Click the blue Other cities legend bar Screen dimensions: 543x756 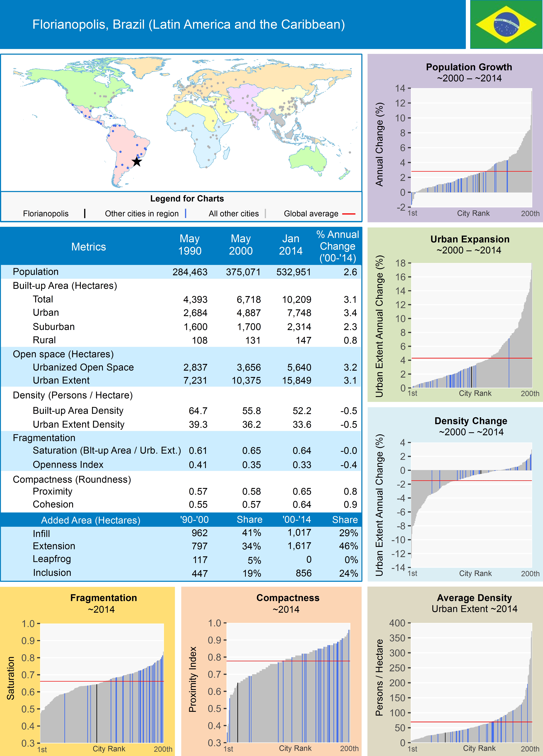(x=185, y=213)
